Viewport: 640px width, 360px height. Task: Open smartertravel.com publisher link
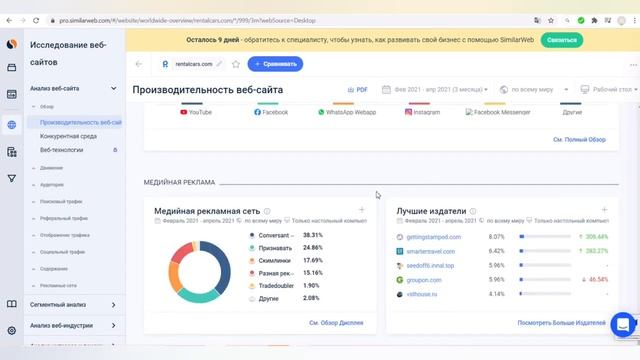[431, 251]
